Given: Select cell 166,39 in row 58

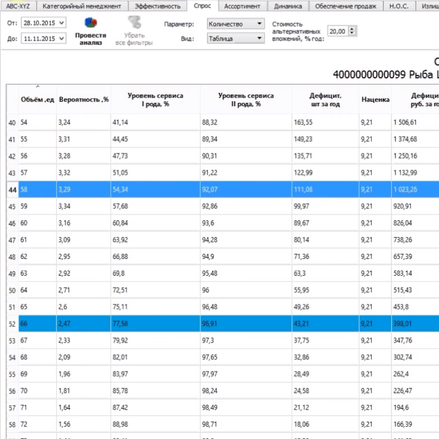Looking at the screenshot, I should [x=415, y=424].
